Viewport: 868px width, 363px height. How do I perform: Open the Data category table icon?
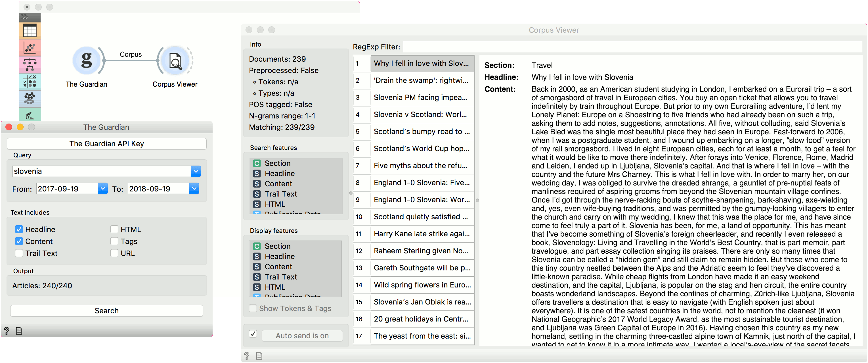pos(30,31)
